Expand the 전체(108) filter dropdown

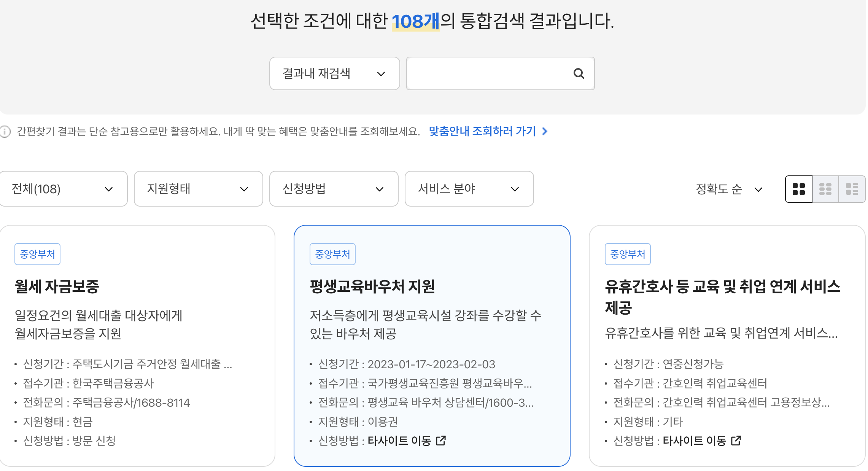[x=64, y=189]
